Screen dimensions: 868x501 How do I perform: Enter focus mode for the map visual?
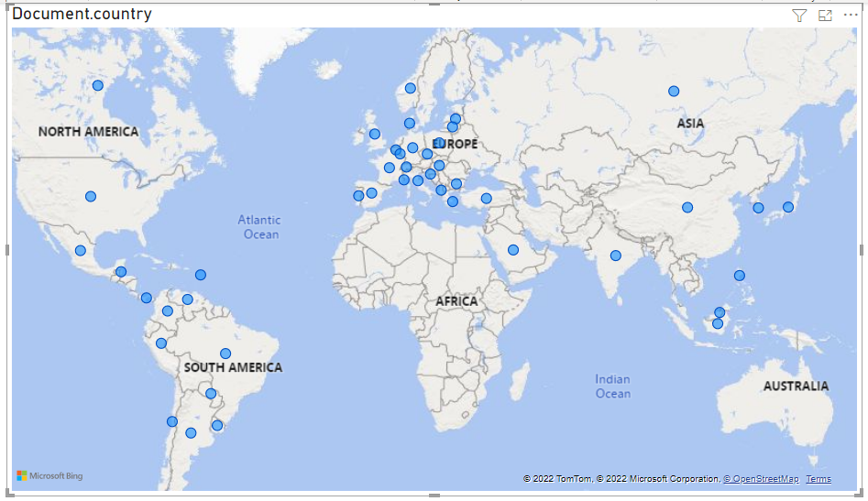825,16
